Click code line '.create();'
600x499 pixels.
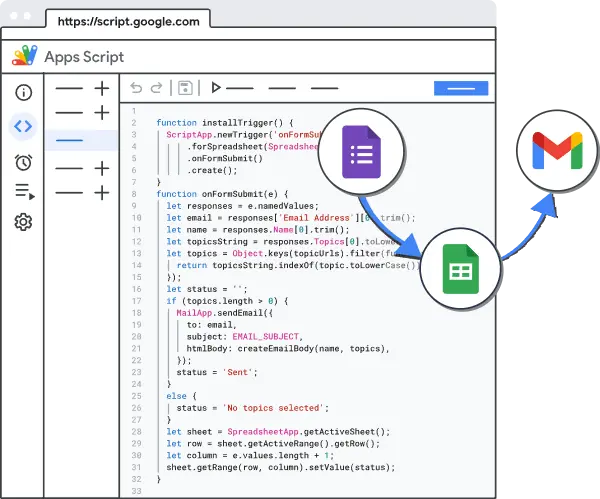pyautogui.click(x=212, y=170)
